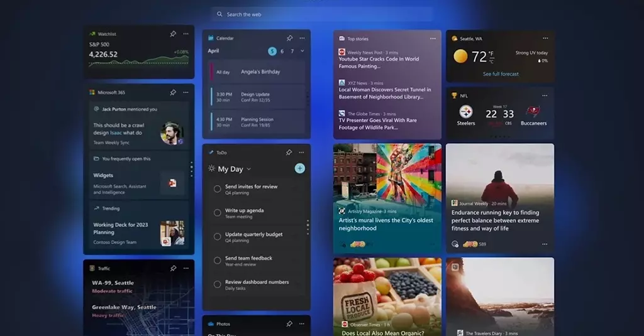Expand the calendar dates chevron
The image size is (644, 336).
[x=303, y=51]
